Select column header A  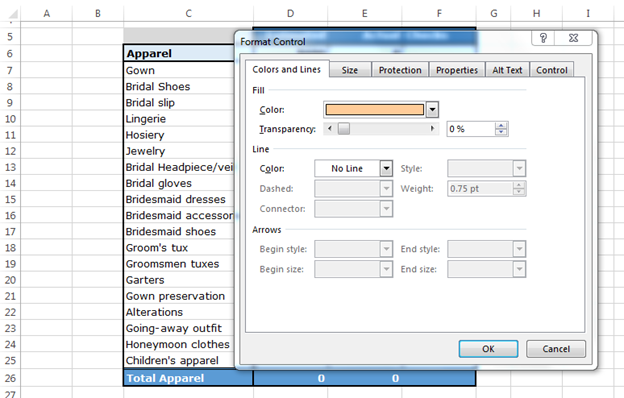click(x=47, y=14)
